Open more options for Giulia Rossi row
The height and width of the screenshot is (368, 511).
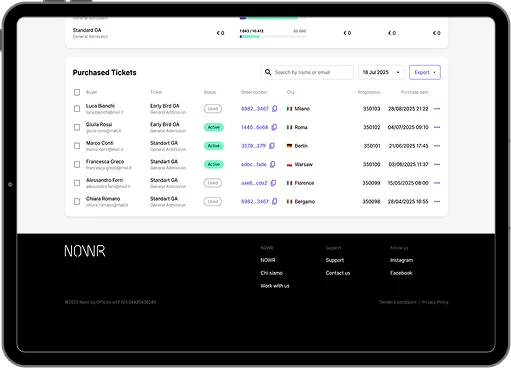[437, 127]
